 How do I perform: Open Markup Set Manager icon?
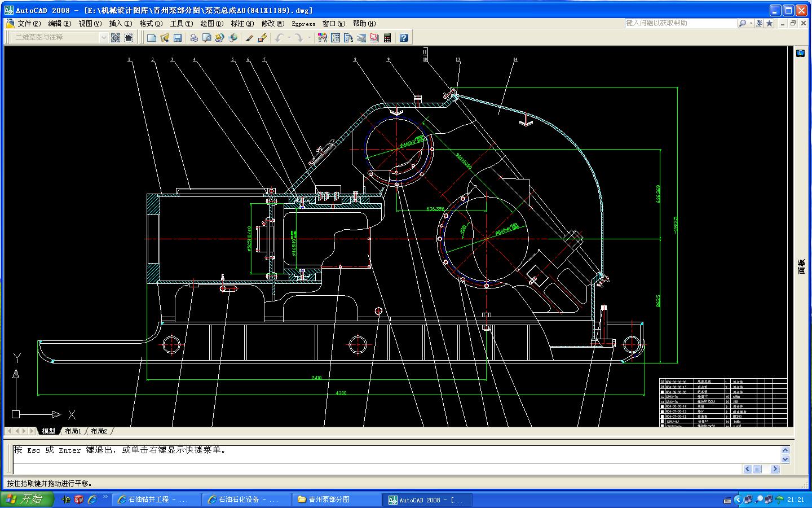point(374,38)
